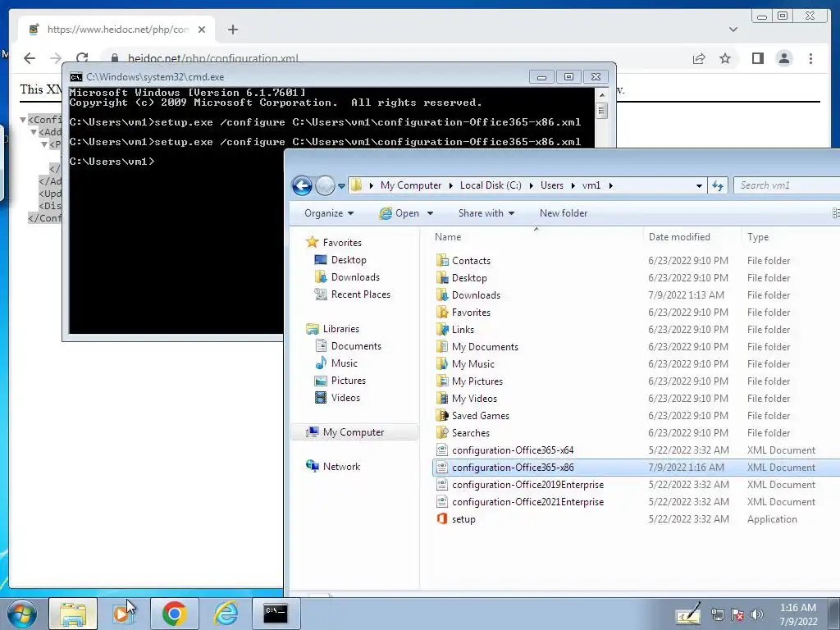Open Chrome tab search dropdown chevron
The image size is (840, 630).
(x=733, y=30)
